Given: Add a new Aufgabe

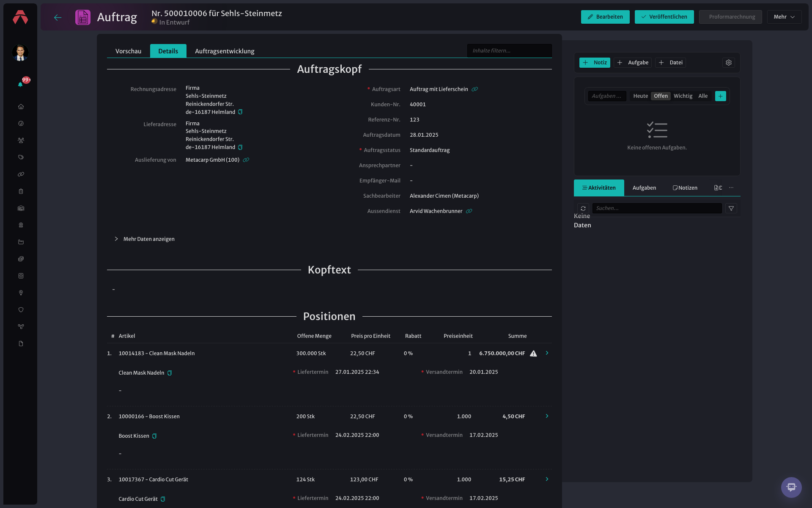Looking at the screenshot, I should click(x=633, y=63).
